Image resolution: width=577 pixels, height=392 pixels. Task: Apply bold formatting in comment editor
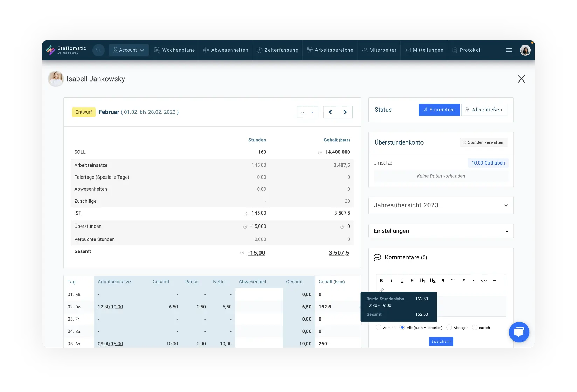point(382,281)
